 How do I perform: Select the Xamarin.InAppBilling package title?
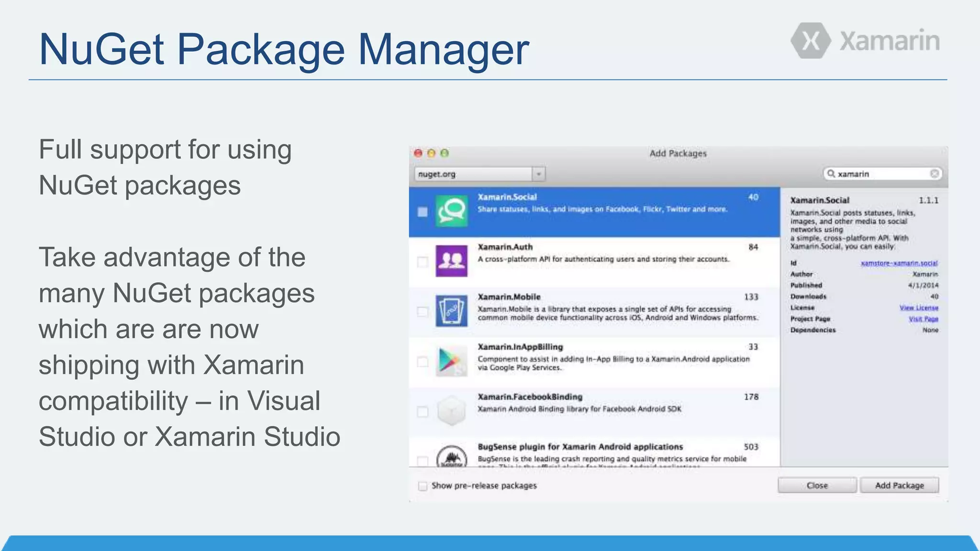(x=520, y=347)
